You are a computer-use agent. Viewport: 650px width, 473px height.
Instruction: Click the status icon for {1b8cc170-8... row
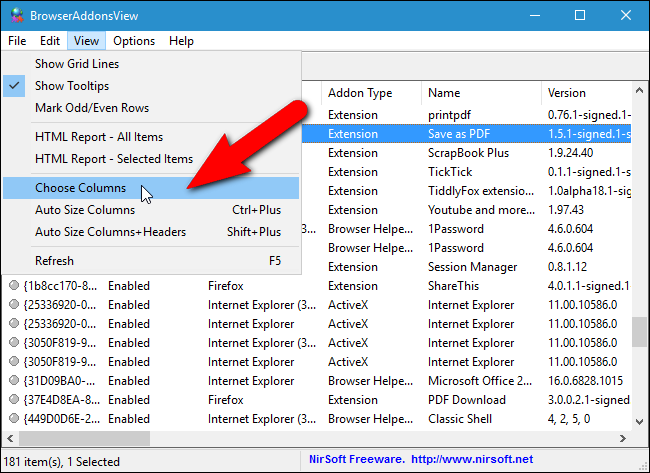click(14, 285)
